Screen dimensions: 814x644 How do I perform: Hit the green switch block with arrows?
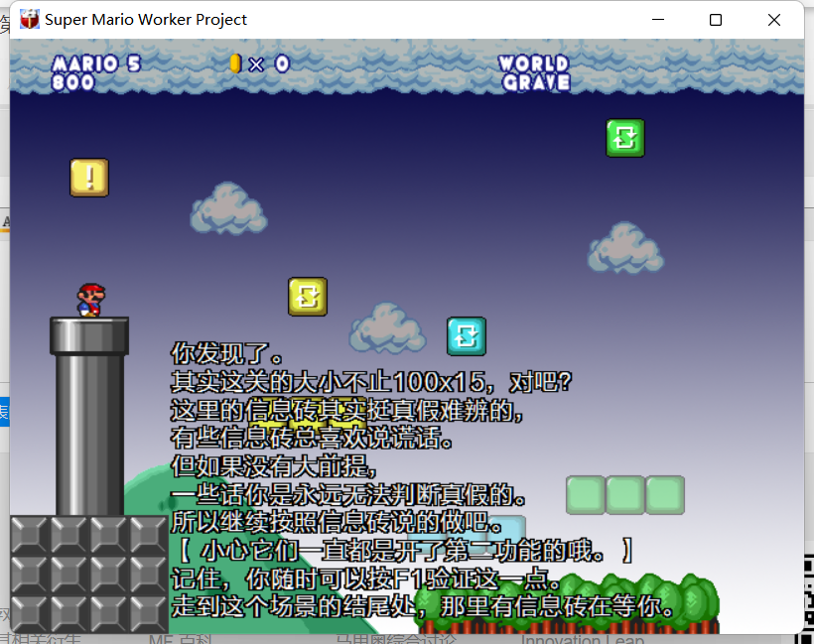(625, 138)
